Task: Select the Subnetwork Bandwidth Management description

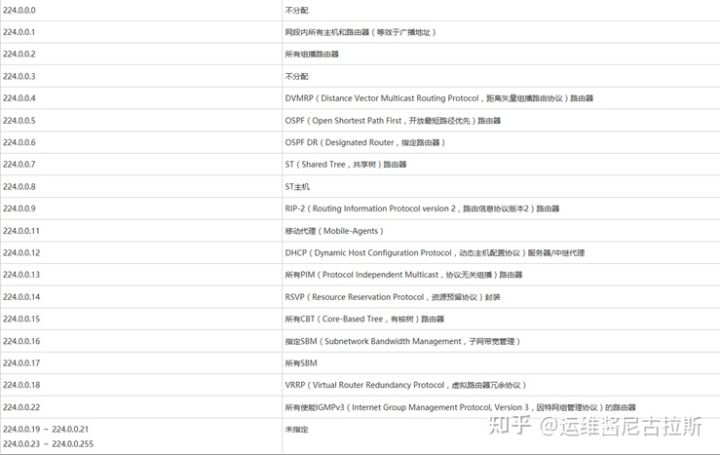Action: 402,341
